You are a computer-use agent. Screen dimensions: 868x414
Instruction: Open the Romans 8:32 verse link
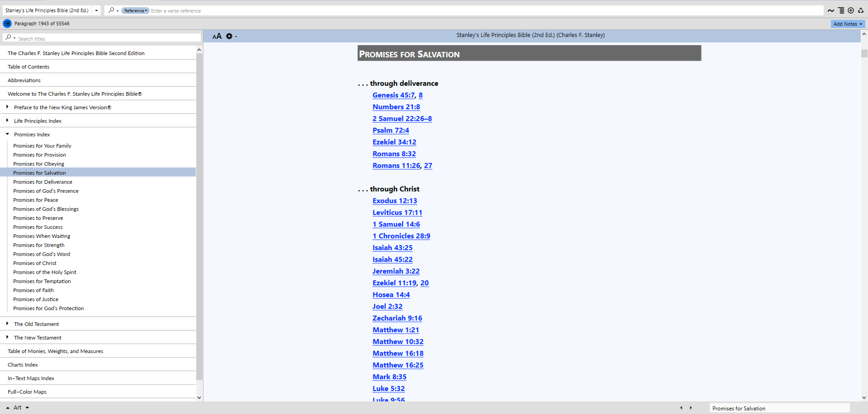click(394, 154)
